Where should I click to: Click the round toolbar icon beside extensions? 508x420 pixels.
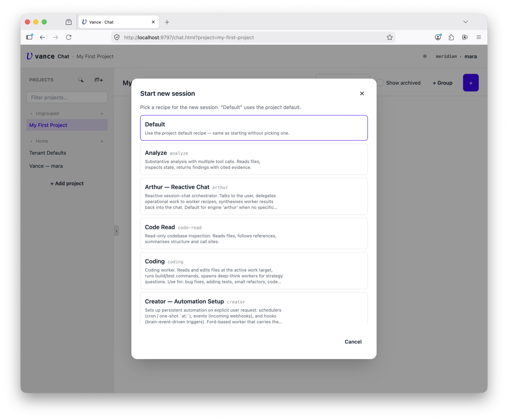tap(465, 37)
